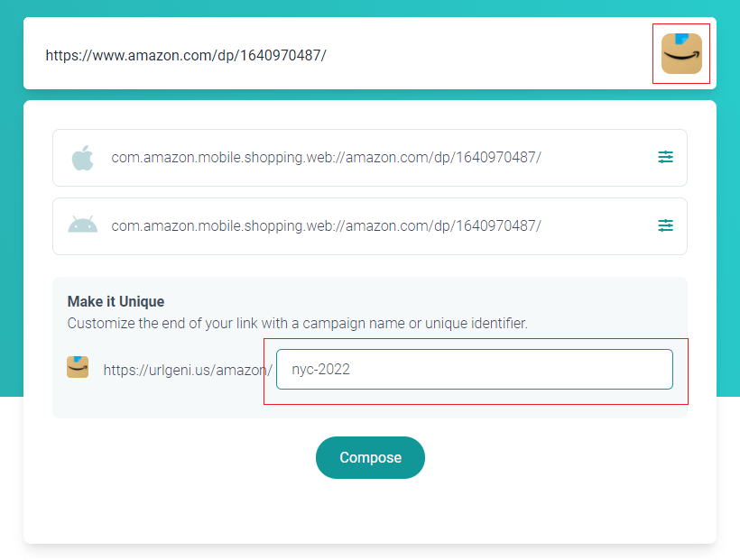Click the Android robot icon

click(x=83, y=225)
